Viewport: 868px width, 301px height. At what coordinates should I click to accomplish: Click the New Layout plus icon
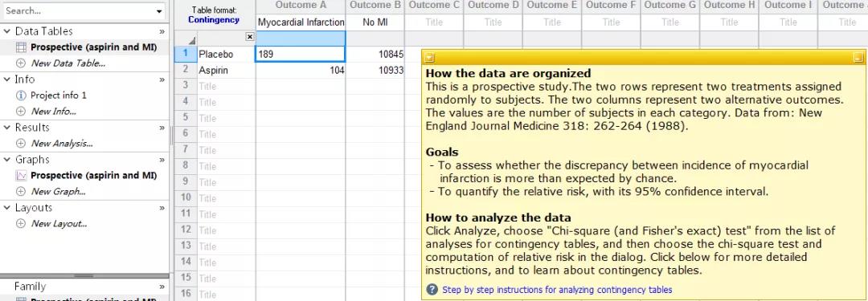pyautogui.click(x=21, y=223)
